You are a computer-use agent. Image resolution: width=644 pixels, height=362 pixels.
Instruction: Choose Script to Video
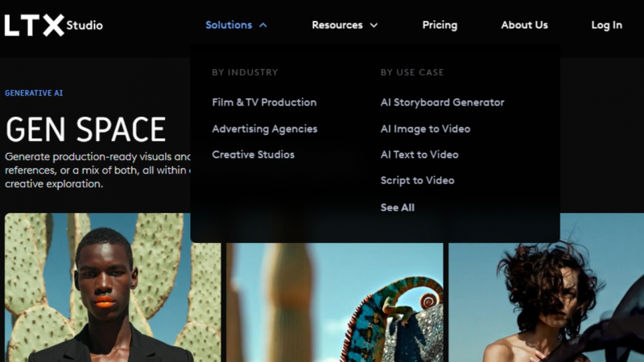[x=417, y=180]
